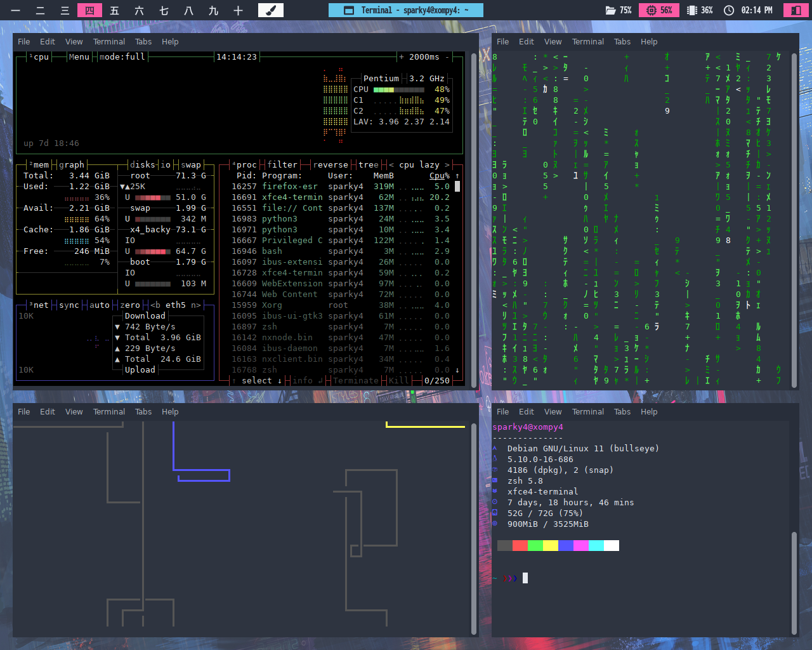The width and height of the screenshot is (812, 650).
Task: Click the pink icon at panel's right end
Action: point(796,10)
